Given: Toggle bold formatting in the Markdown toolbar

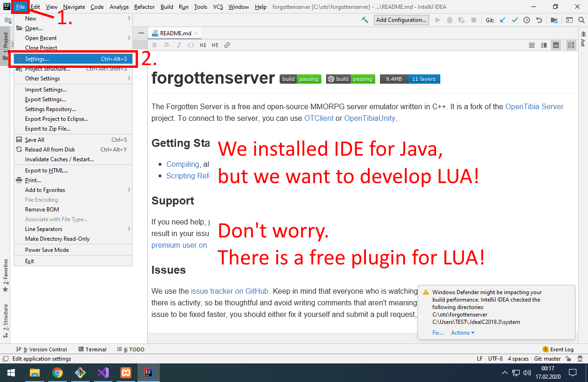Looking at the screenshot, I should click(x=154, y=45).
